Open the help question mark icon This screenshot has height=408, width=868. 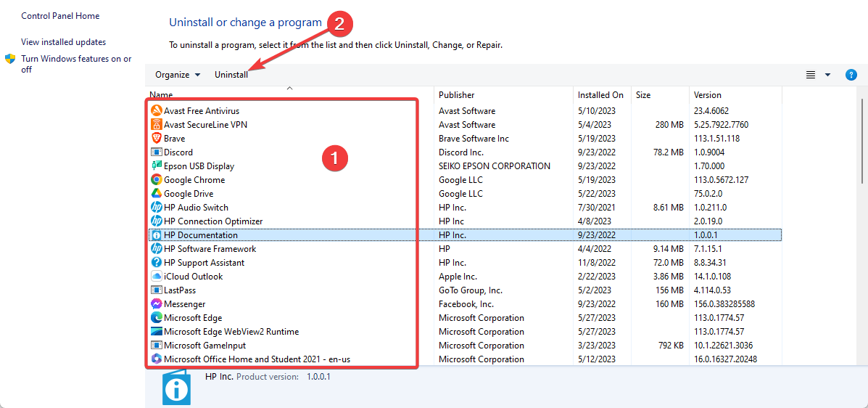pos(851,75)
